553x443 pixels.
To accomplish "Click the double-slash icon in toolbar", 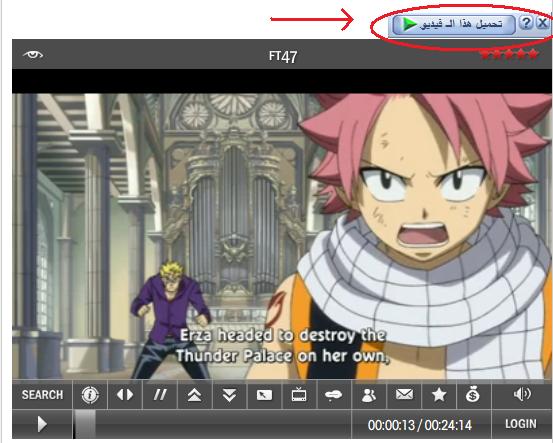I will coord(160,395).
